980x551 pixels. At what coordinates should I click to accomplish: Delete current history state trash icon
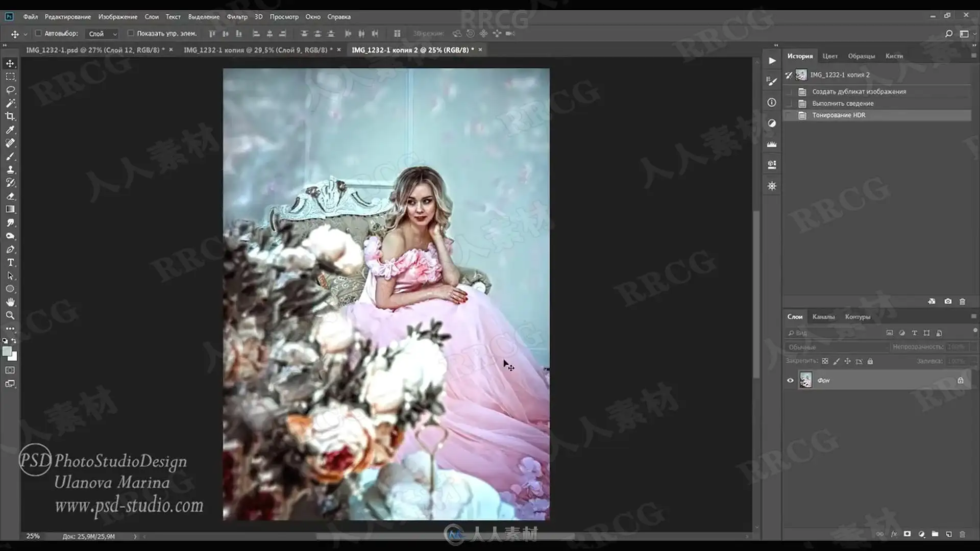pos(962,302)
